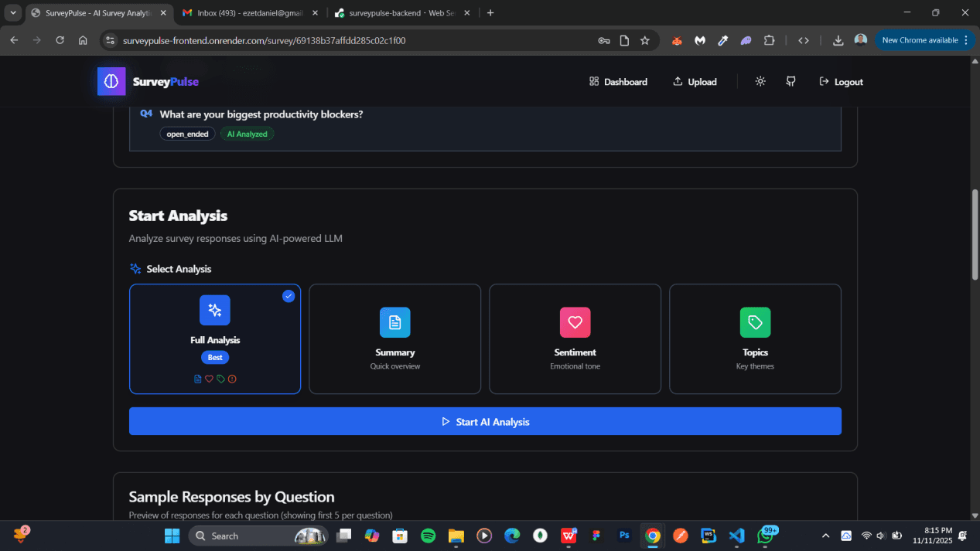Open File Explorer from the taskbar

pyautogui.click(x=456, y=536)
